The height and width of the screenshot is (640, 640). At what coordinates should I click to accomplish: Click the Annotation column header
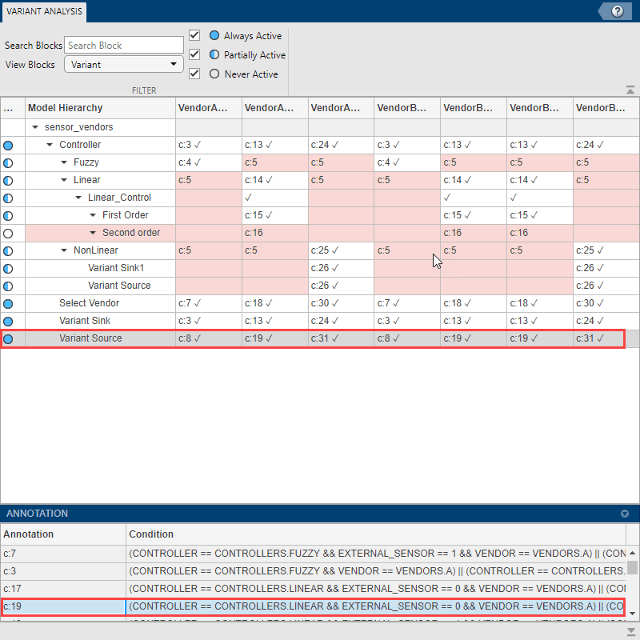coord(63,534)
